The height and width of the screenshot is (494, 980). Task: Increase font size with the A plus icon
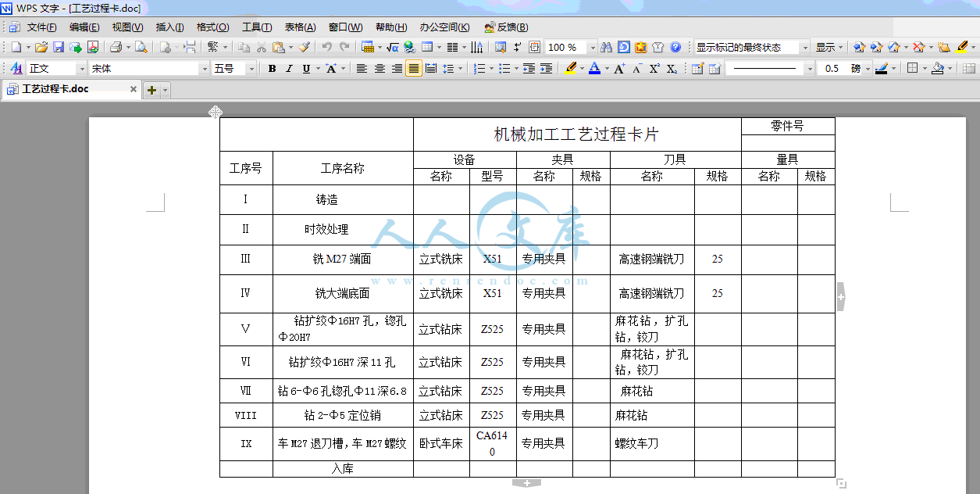point(619,69)
